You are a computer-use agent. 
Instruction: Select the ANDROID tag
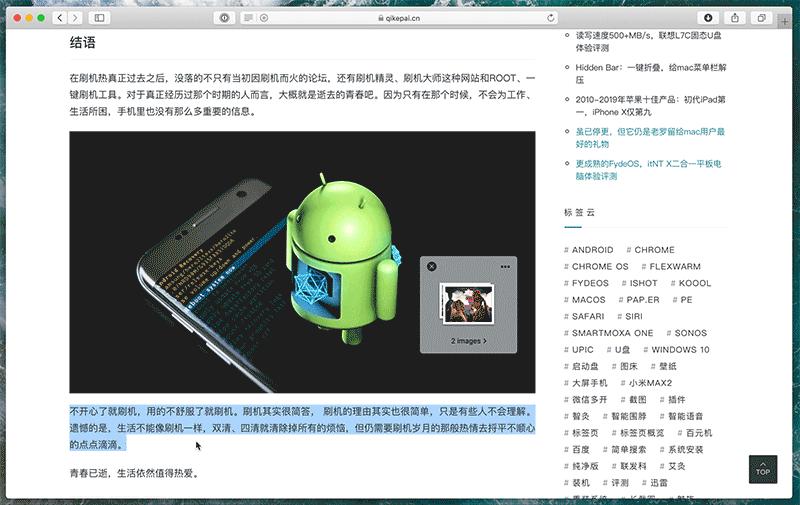point(588,250)
